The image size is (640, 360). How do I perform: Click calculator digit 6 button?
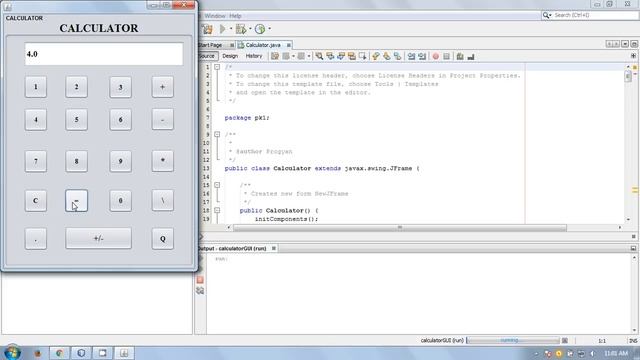pyautogui.click(x=120, y=120)
